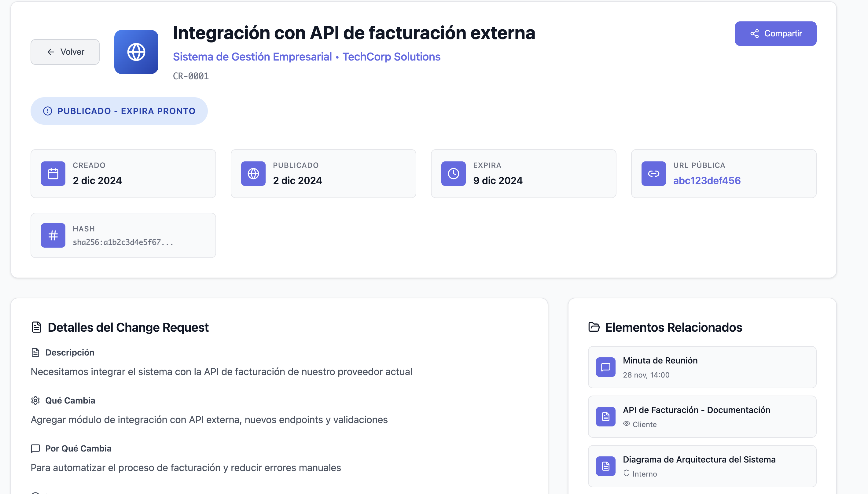868x494 pixels.
Task: Open the abc123def456 public URL link
Action: pyautogui.click(x=707, y=180)
